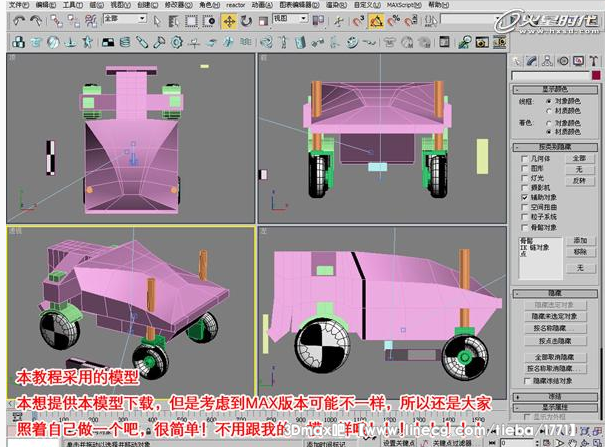Viewport: 605px width, 447px height.
Task: Click the Bind to Space Warp icon
Action: coord(91,21)
